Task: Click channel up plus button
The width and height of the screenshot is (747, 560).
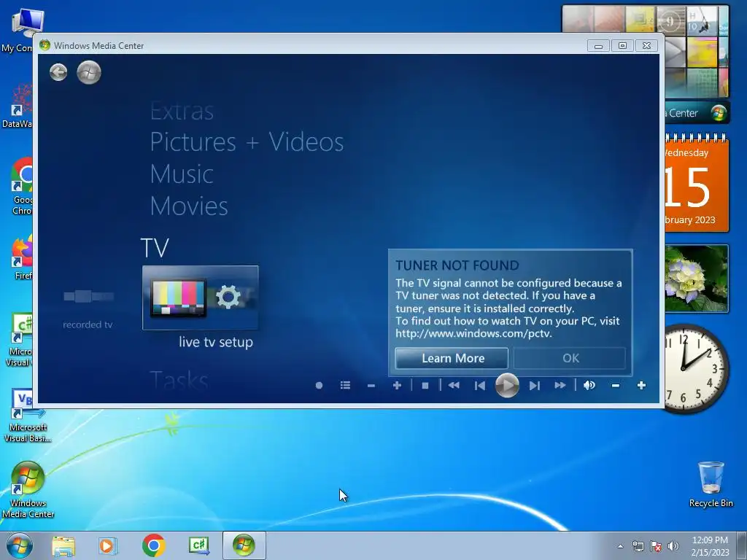Action: [x=397, y=385]
